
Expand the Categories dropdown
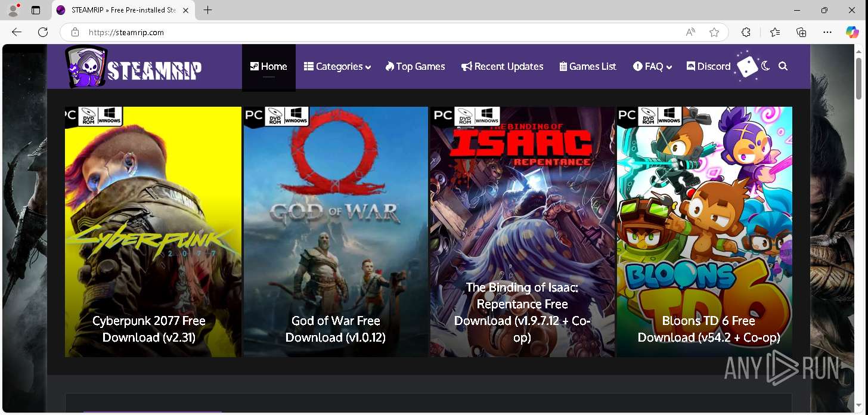(x=337, y=66)
